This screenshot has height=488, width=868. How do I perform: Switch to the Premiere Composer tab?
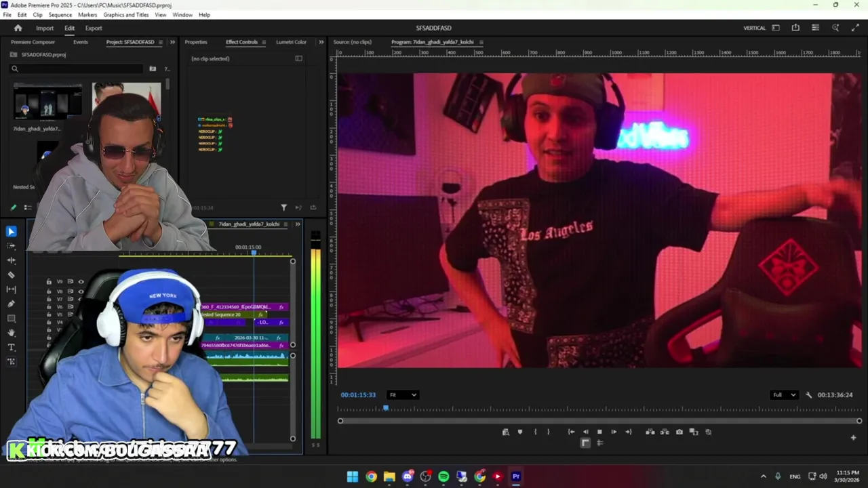[33, 42]
